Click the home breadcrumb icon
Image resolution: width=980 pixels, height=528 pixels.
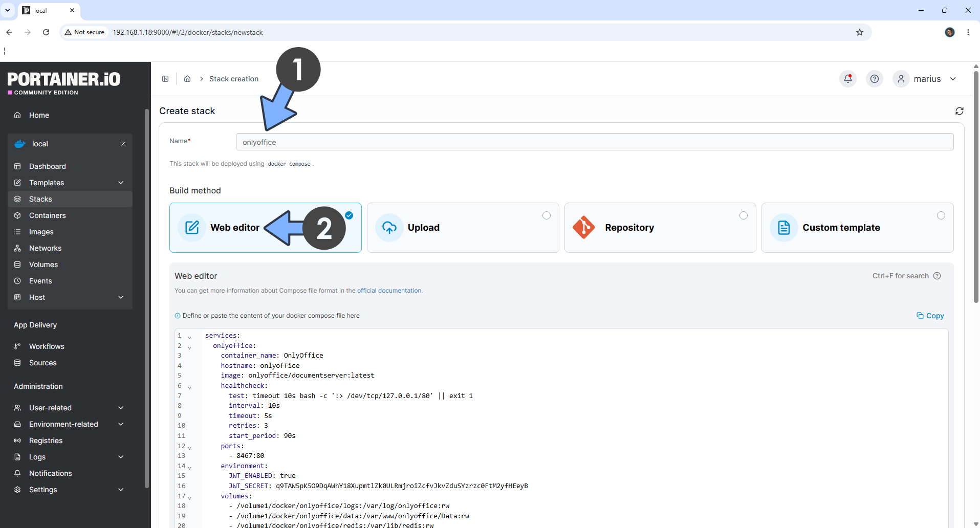tap(187, 79)
